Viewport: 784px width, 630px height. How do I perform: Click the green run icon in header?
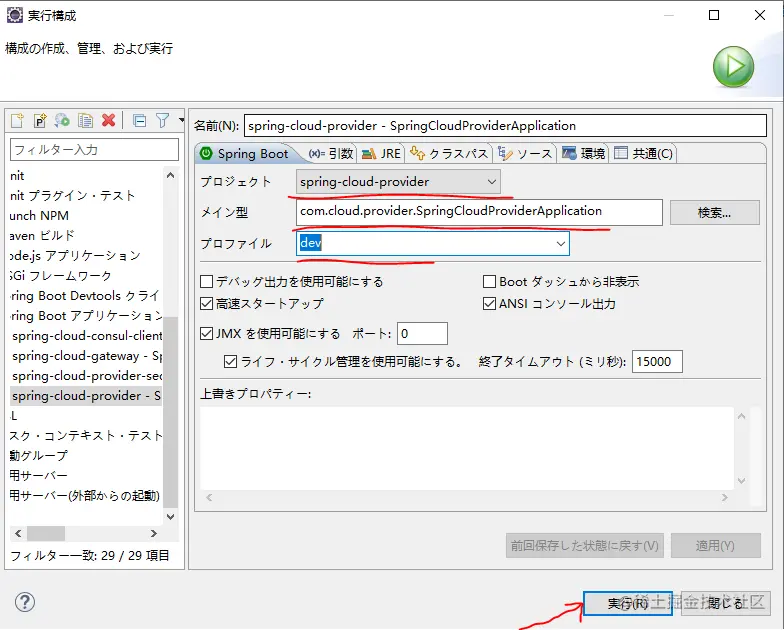[x=733, y=66]
